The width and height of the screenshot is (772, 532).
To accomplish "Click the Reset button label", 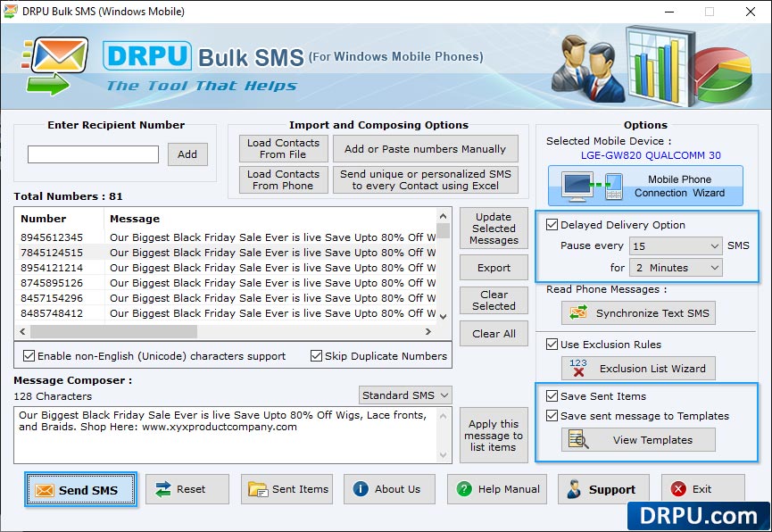I will (x=191, y=489).
